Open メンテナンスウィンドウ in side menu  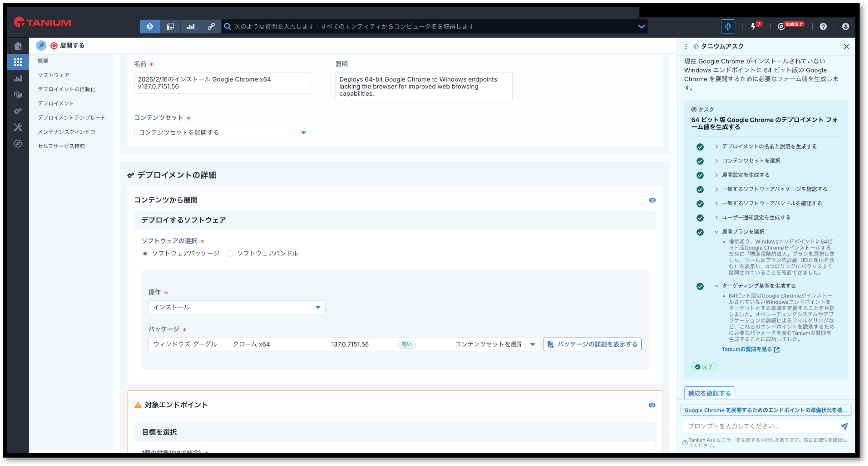pos(66,131)
